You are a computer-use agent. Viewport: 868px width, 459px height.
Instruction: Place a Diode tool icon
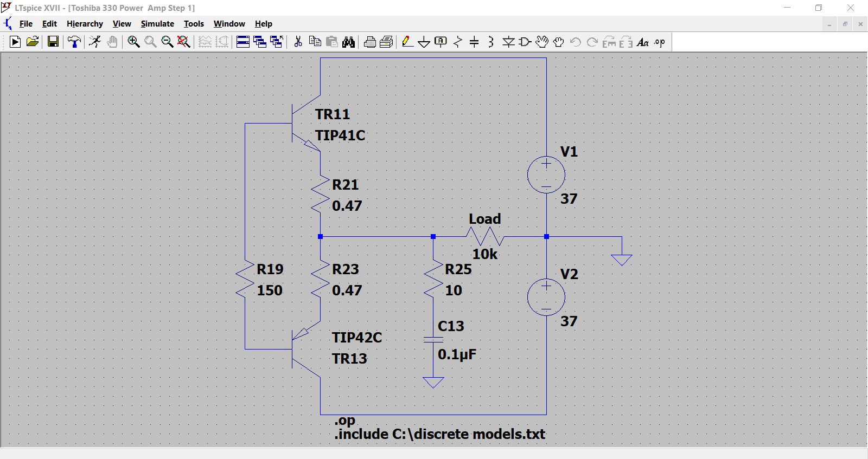point(508,42)
